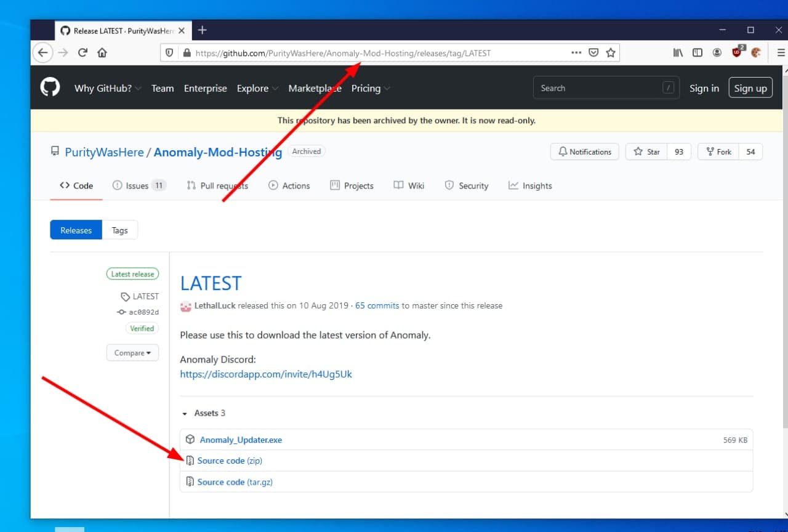Viewport: 788px width, 532px height.
Task: Switch to the Tags view
Action: pyautogui.click(x=119, y=230)
